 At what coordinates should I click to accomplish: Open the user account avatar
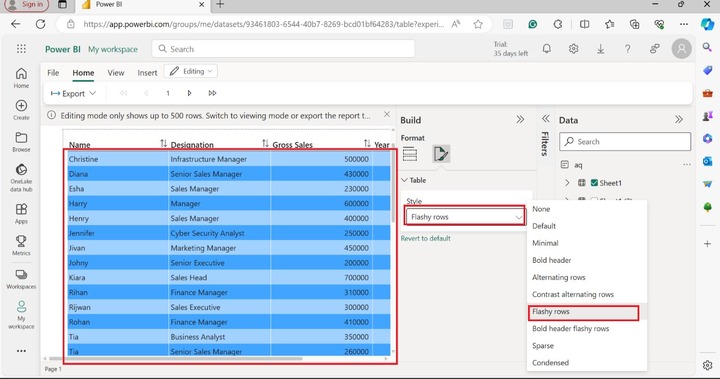[x=681, y=48]
